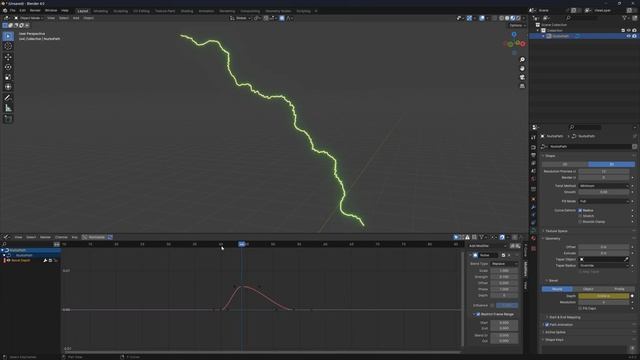640x360 pixels.
Task: Open the Object Mode dropdown in viewport header
Action: (29, 18)
